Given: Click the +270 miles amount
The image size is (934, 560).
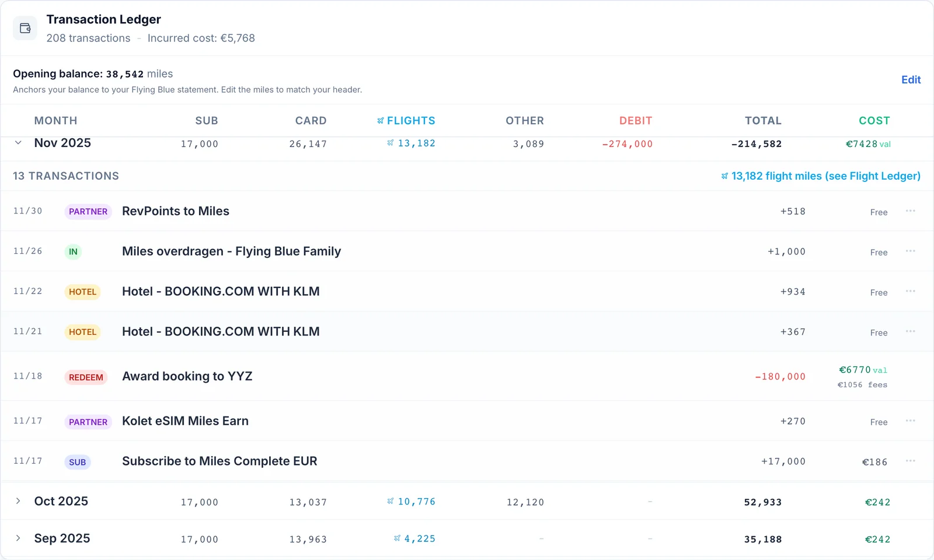Looking at the screenshot, I should click(x=793, y=421).
